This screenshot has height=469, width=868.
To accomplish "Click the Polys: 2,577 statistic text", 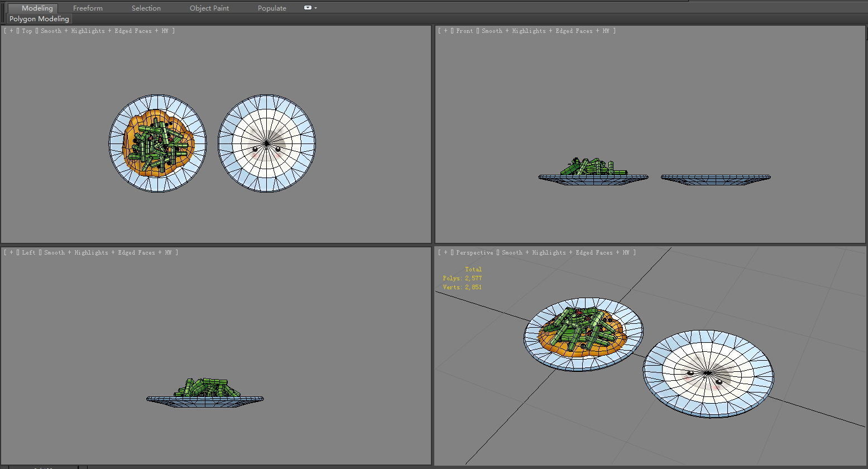I will (x=462, y=278).
